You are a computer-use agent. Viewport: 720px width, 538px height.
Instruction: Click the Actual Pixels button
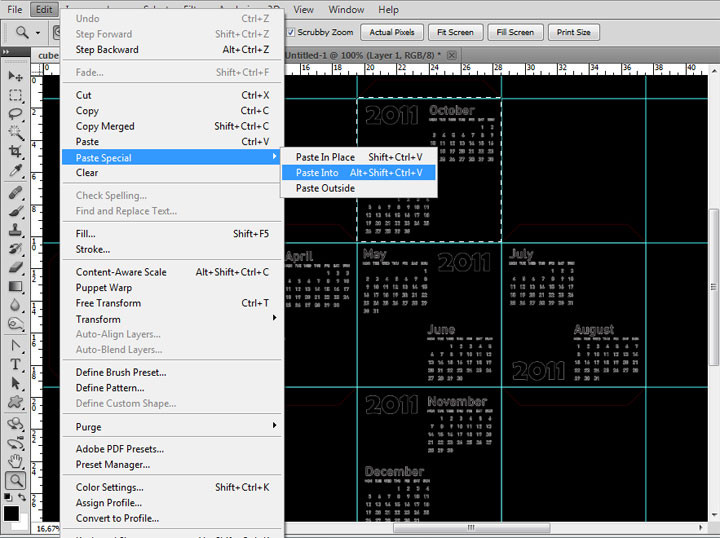[x=391, y=32]
